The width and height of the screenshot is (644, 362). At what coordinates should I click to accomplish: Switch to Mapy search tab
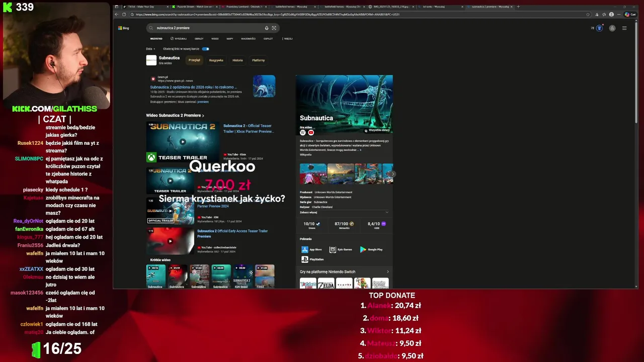(x=229, y=39)
